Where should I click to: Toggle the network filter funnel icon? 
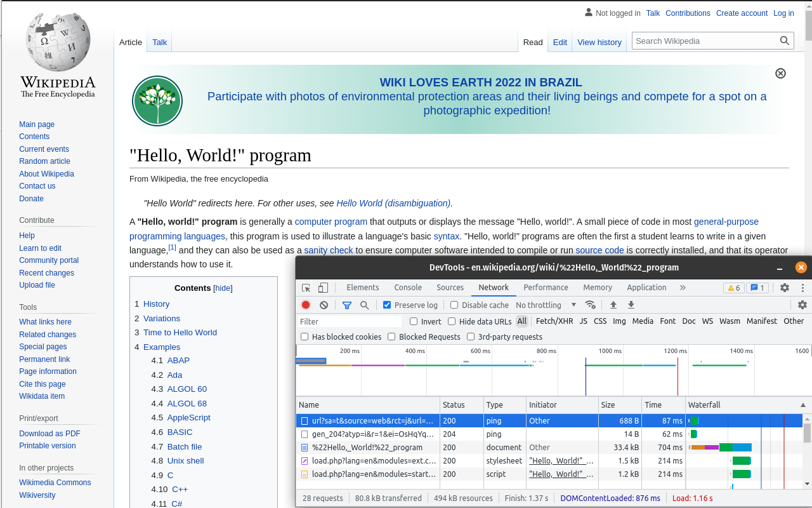(347, 305)
